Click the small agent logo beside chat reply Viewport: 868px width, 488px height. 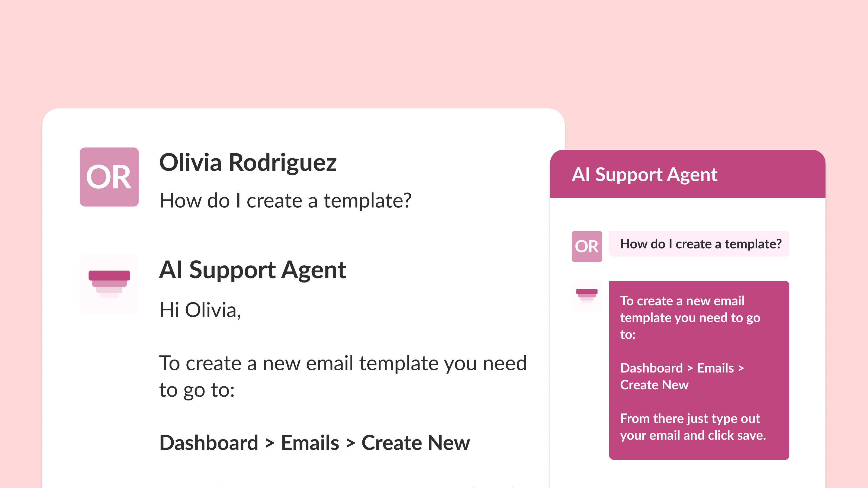(x=587, y=295)
